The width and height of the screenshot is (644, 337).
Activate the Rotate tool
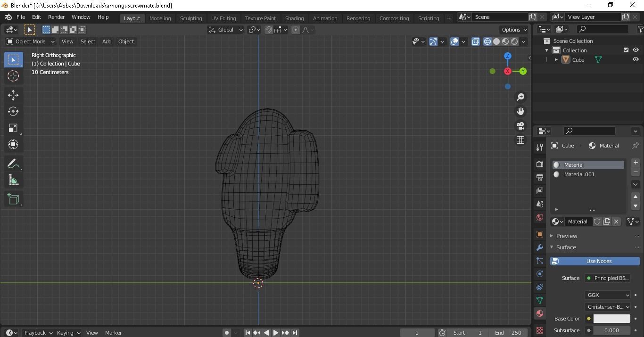pos(13,111)
